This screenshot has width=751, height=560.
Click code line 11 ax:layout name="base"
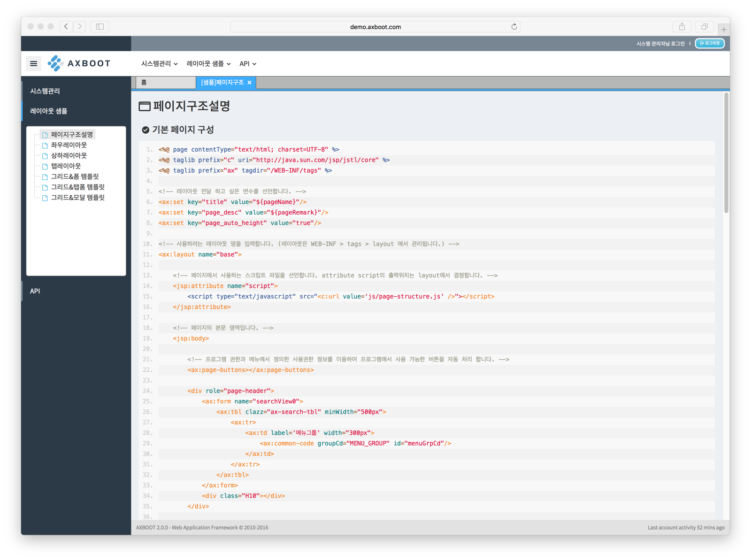point(200,254)
